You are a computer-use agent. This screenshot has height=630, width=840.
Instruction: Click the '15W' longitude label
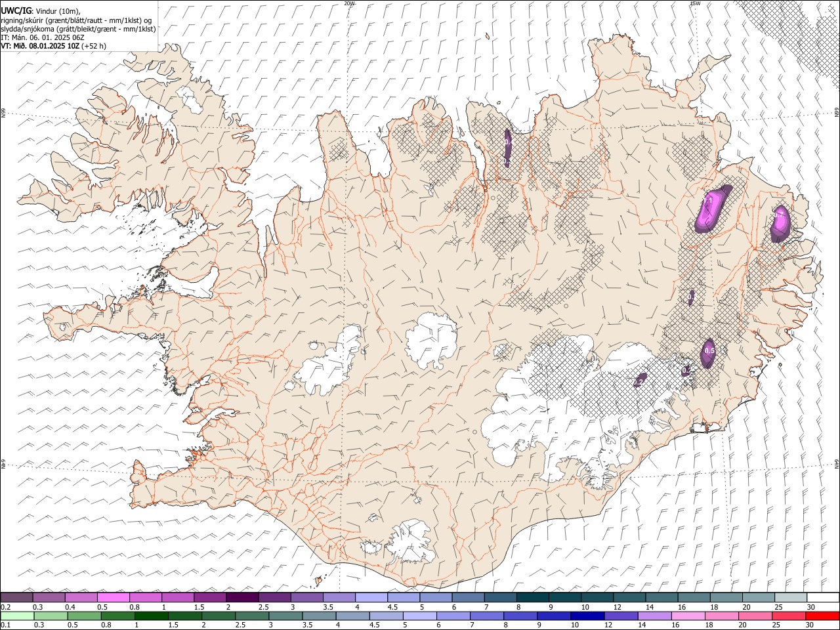point(696,3)
